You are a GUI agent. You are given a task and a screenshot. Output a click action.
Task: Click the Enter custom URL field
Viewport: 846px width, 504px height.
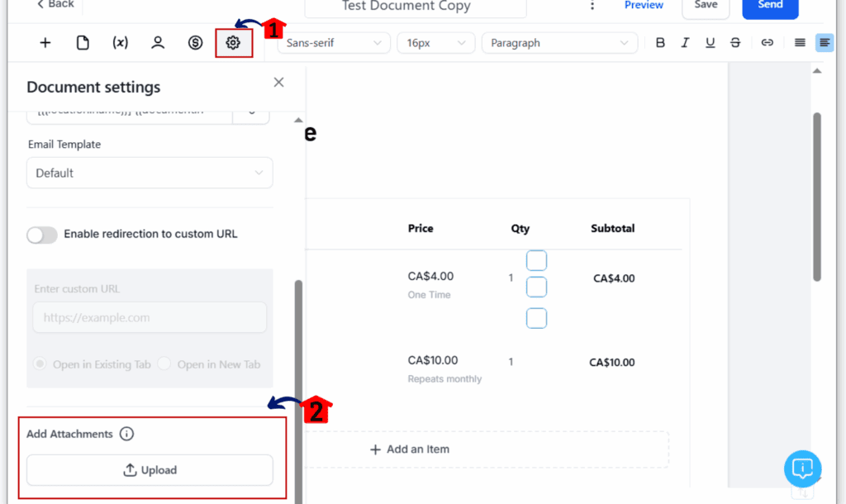click(x=150, y=317)
